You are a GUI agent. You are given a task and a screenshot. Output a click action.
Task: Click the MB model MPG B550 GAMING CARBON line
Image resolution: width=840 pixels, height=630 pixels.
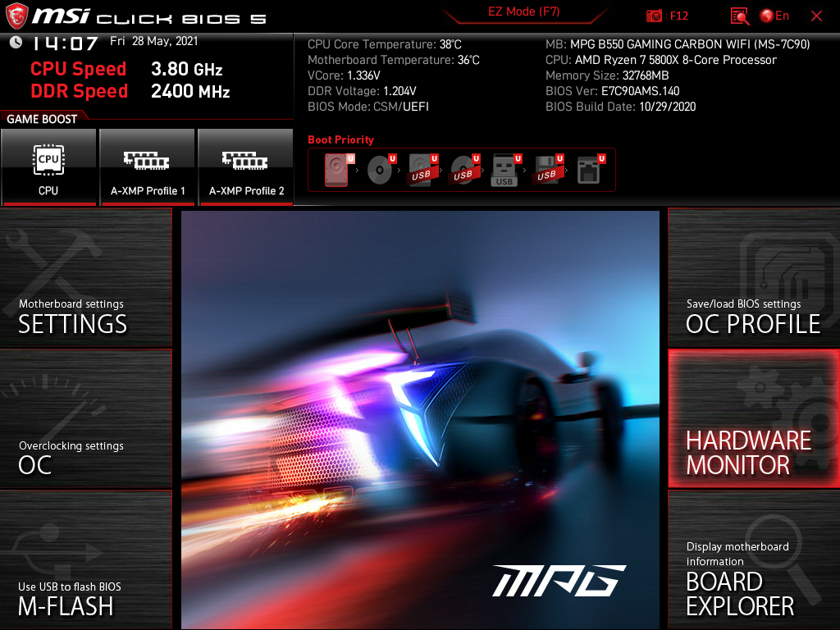[678, 44]
